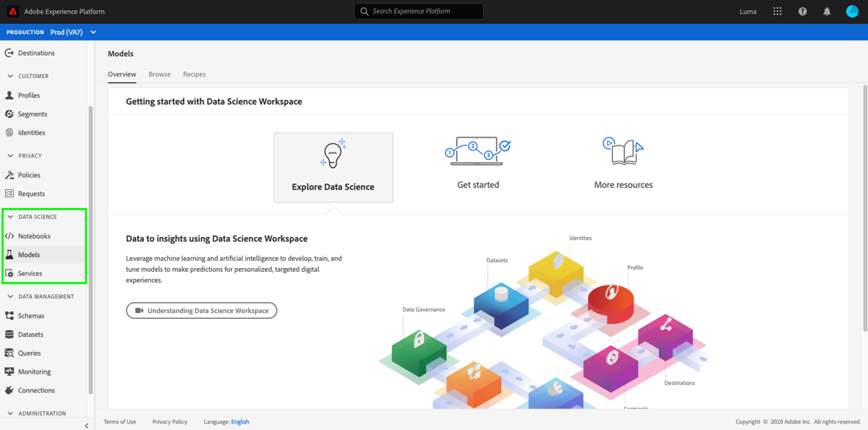Collapse the DATA SCIENCE section

tap(10, 216)
